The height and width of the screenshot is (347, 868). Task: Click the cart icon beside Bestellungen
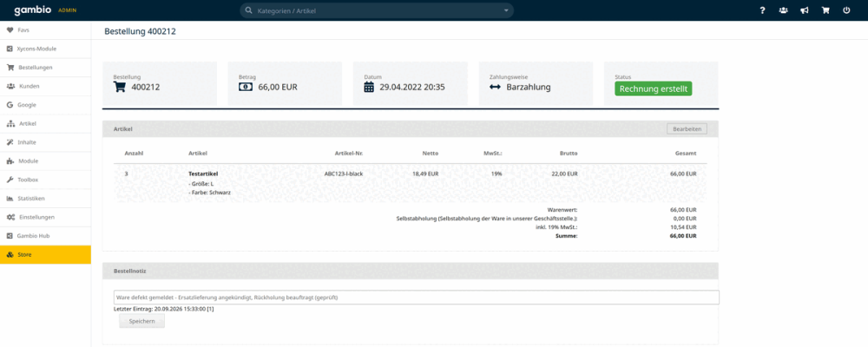tap(10, 68)
